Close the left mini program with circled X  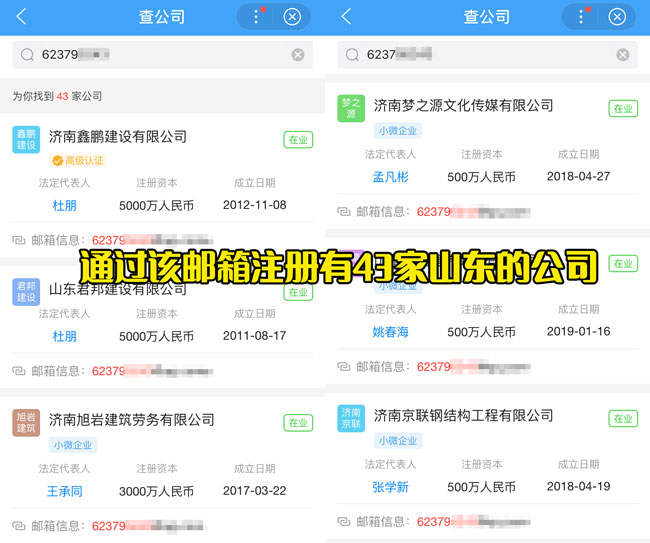pyautogui.click(x=292, y=17)
